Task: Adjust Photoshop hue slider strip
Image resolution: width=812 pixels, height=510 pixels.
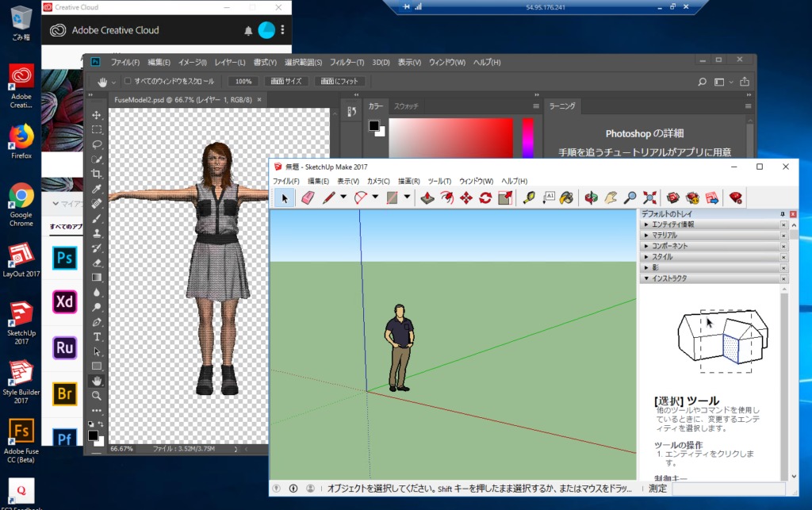Action: 527,137
